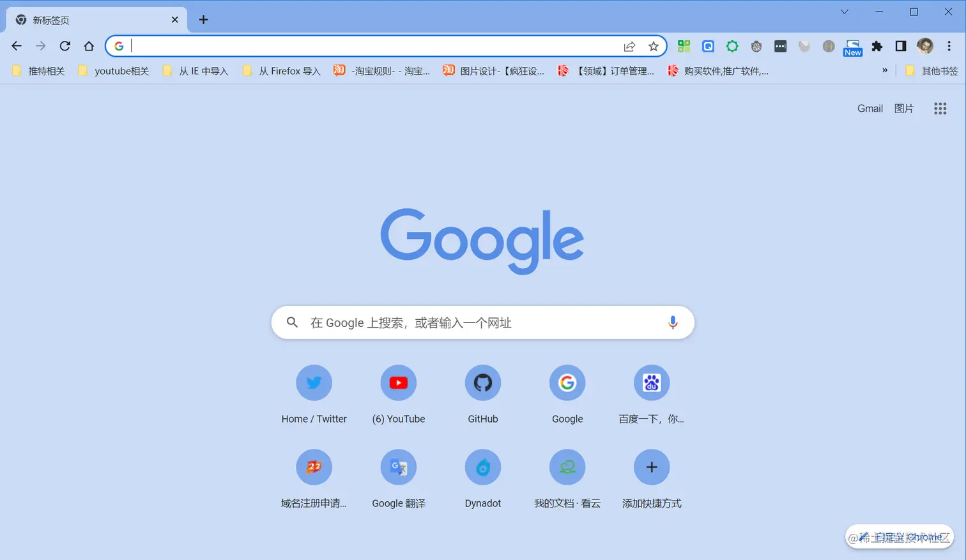The height and width of the screenshot is (560, 966).
Task: Open the 百度一下 shortcut
Action: [652, 395]
